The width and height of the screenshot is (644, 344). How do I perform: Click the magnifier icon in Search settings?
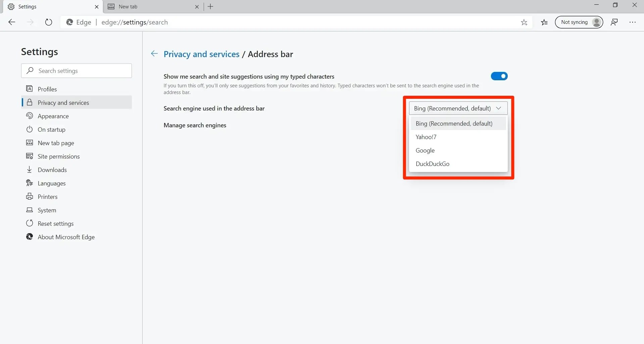coord(30,70)
